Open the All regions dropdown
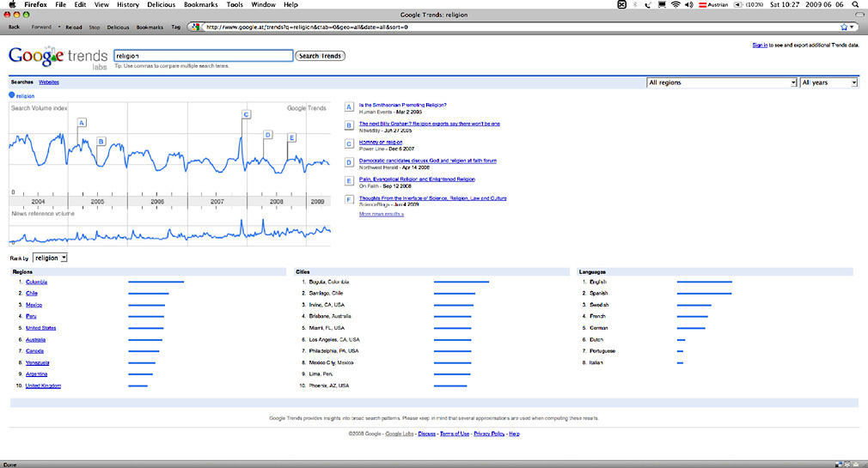The width and height of the screenshot is (868, 468). pos(722,82)
